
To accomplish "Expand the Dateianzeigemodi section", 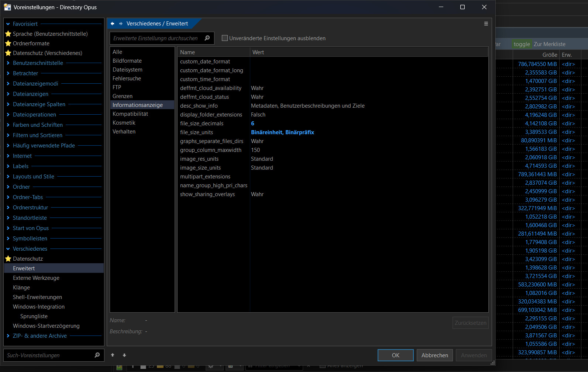I will pos(8,84).
